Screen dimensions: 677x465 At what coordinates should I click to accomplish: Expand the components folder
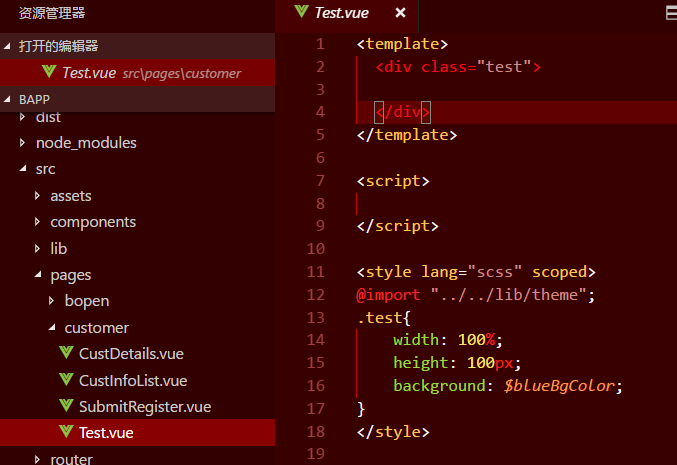pos(37,222)
